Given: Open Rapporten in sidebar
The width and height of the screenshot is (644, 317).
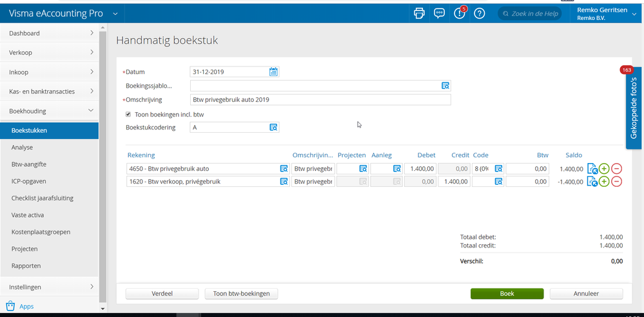Looking at the screenshot, I should [x=26, y=265].
